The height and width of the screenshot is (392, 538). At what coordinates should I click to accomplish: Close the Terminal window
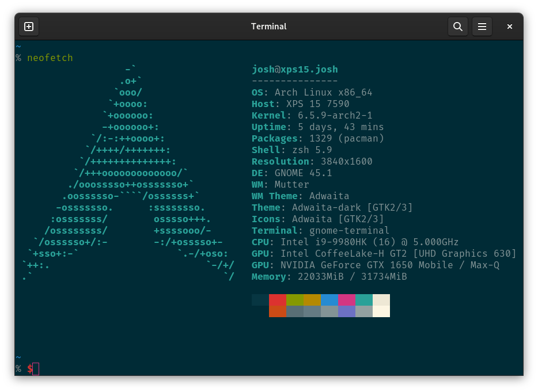pos(510,26)
